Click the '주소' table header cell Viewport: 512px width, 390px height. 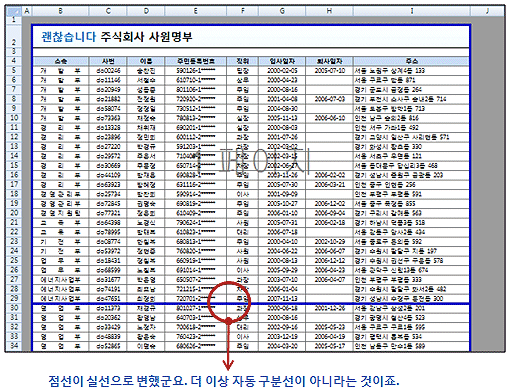[x=412, y=61]
